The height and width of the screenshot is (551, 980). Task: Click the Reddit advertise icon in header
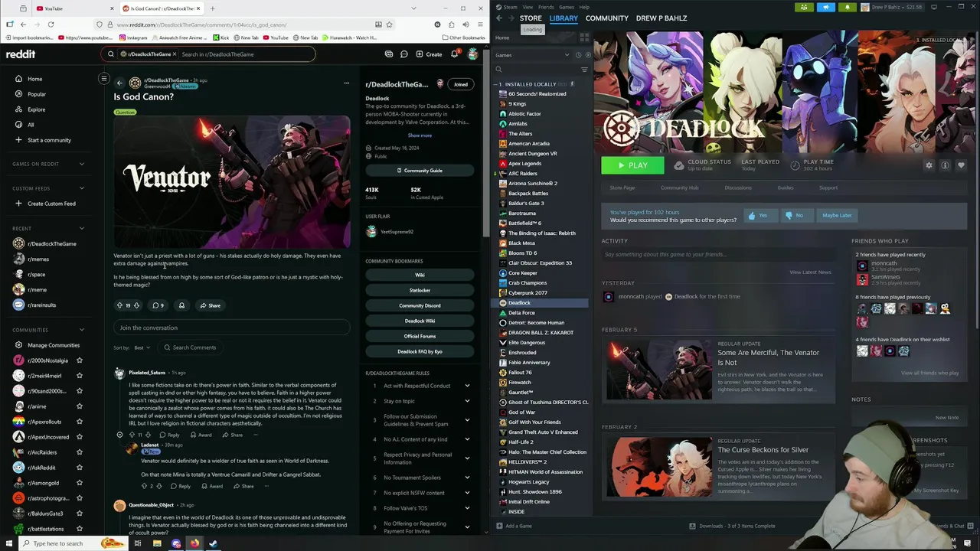(389, 54)
